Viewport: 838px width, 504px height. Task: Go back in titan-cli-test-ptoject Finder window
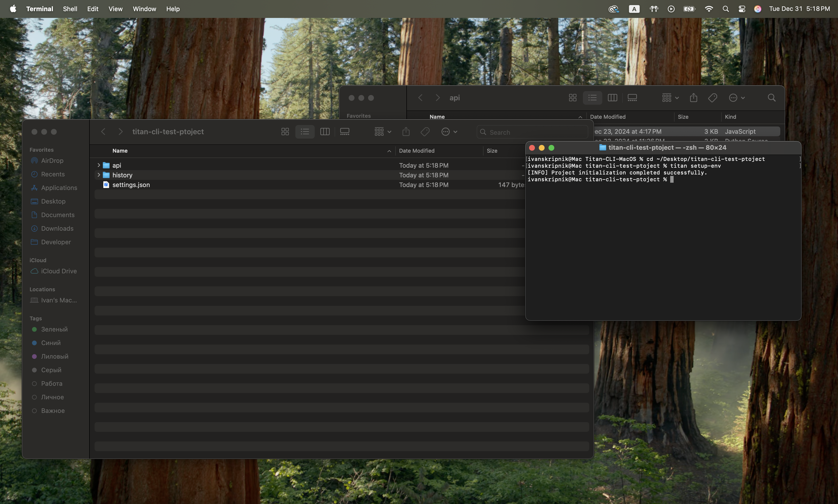pos(103,132)
